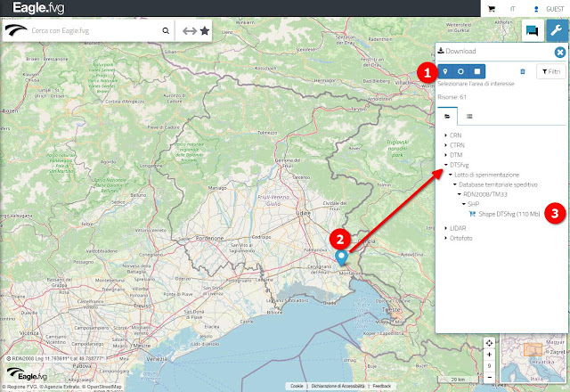570x392 pixels.
Task: Open the Feedback link
Action: (382, 386)
